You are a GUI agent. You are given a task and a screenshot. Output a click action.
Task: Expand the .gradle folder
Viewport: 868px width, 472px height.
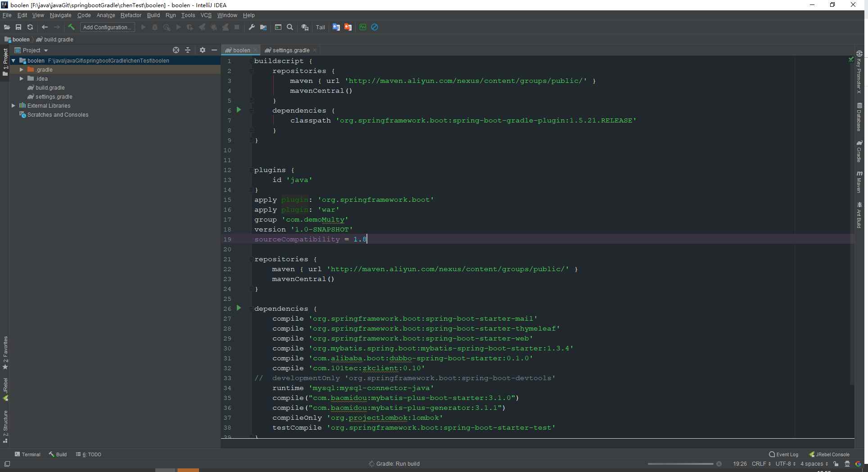[x=21, y=69]
